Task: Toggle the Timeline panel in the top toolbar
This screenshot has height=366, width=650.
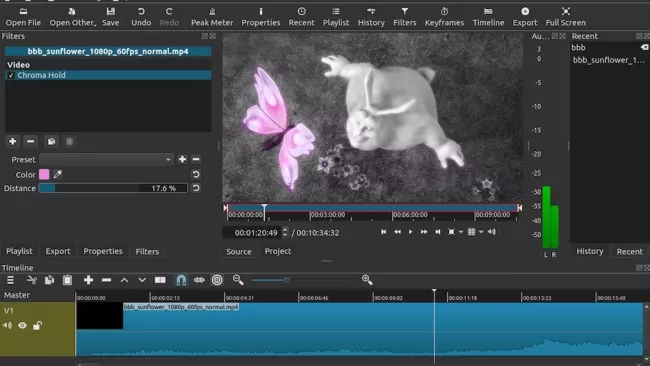Action: pos(488,17)
